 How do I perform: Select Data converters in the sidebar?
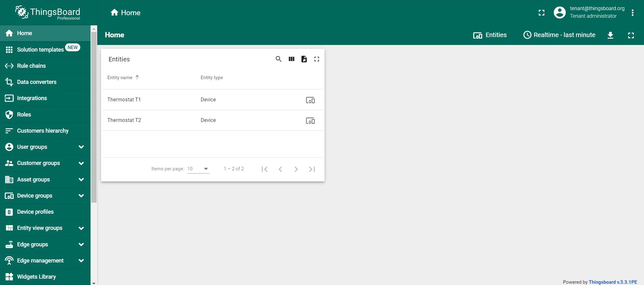36,82
